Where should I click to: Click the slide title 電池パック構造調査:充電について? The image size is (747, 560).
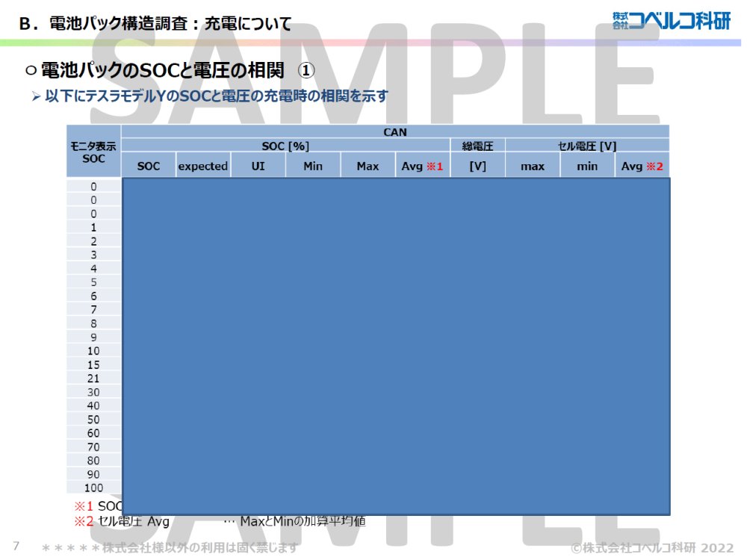click(155, 23)
